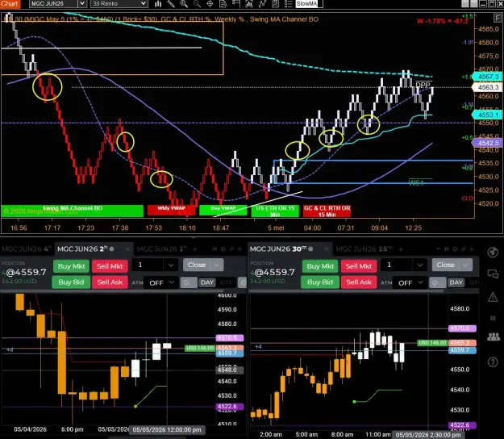Open the 30 Renko interval dropdown
This screenshot has height=439, width=504.
click(144, 4)
